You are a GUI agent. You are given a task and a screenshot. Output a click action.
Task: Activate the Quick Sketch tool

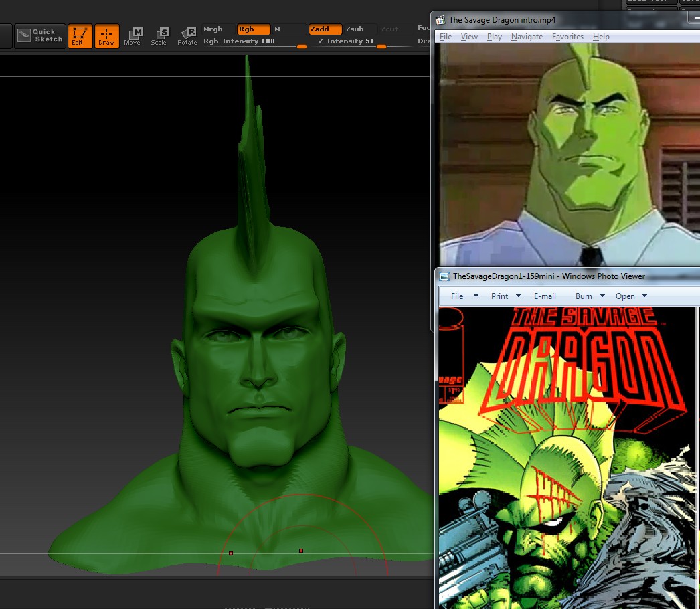[x=40, y=35]
